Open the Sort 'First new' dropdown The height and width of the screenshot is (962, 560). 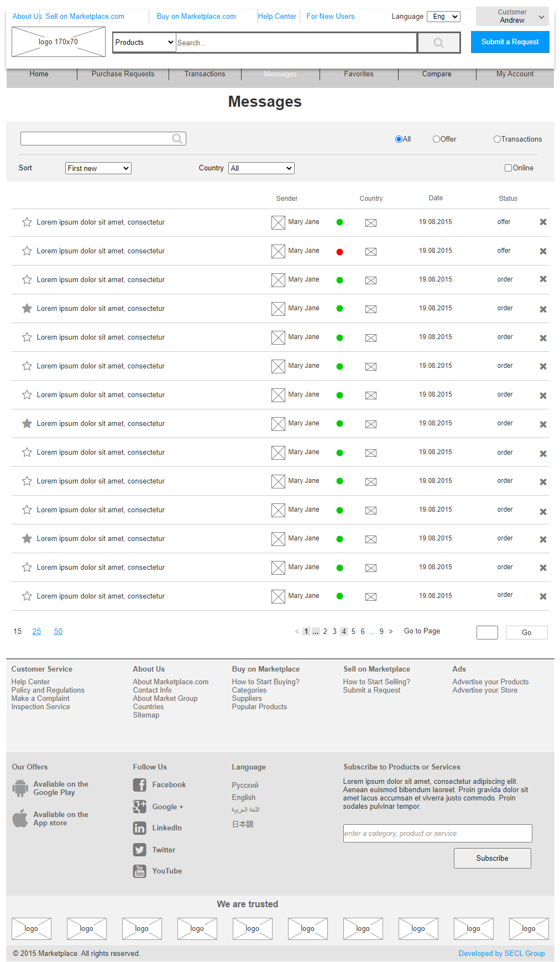click(98, 168)
